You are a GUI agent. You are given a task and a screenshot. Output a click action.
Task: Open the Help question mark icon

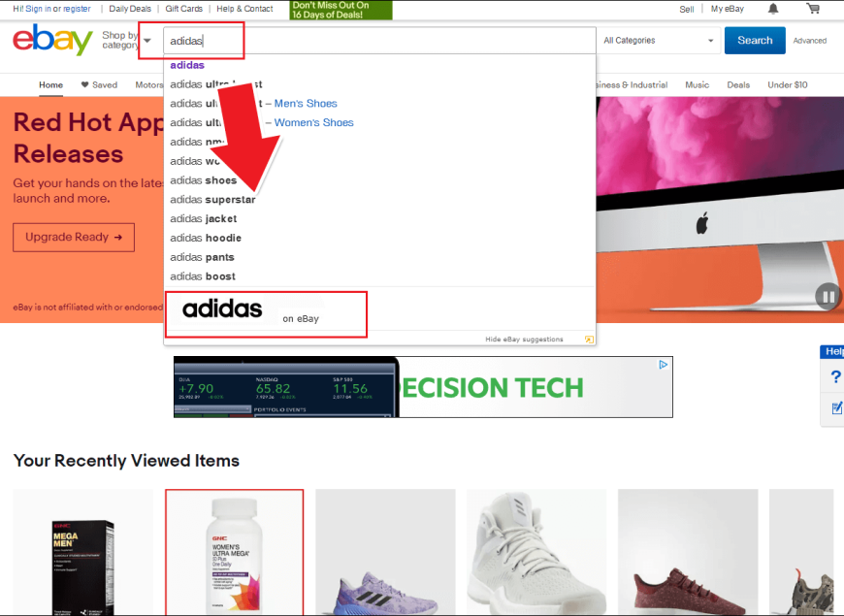[x=835, y=376]
